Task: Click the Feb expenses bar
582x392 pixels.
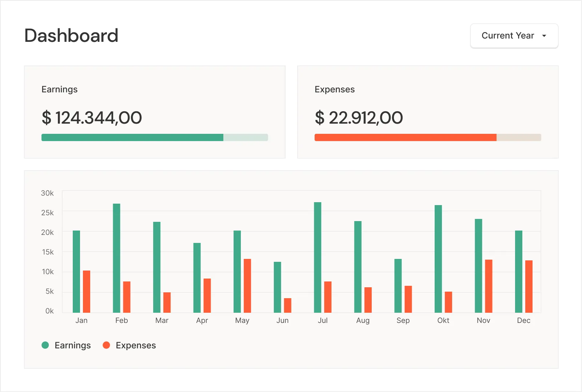Action: tap(127, 297)
